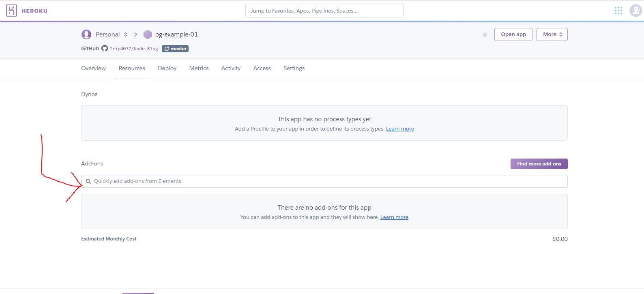644x294 pixels.
Task: Open the apps grid menu icon
Action: click(x=618, y=11)
